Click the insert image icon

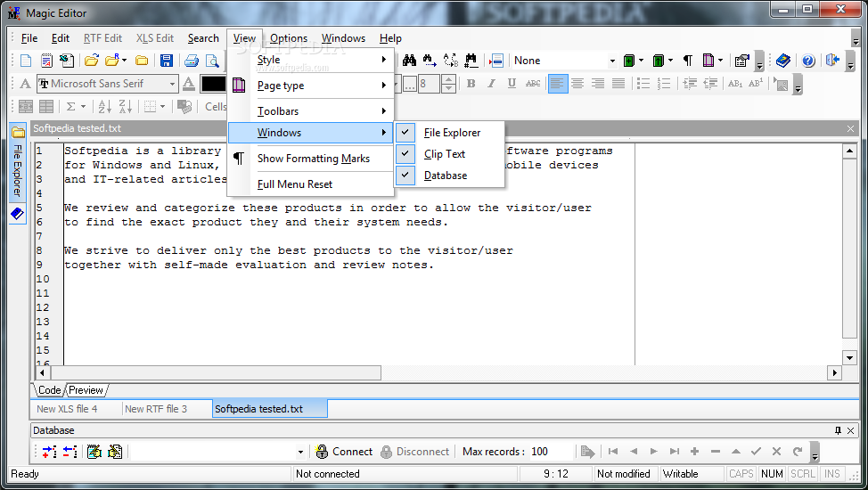tap(781, 84)
